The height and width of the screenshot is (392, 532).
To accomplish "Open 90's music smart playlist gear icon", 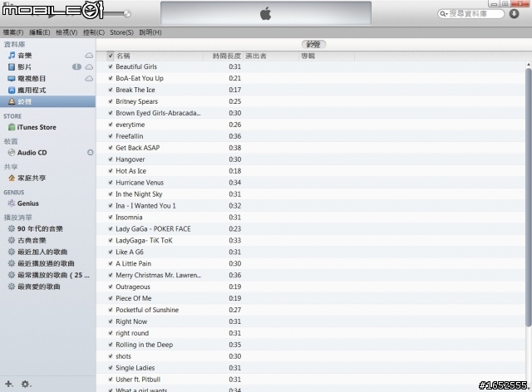I will (12, 228).
